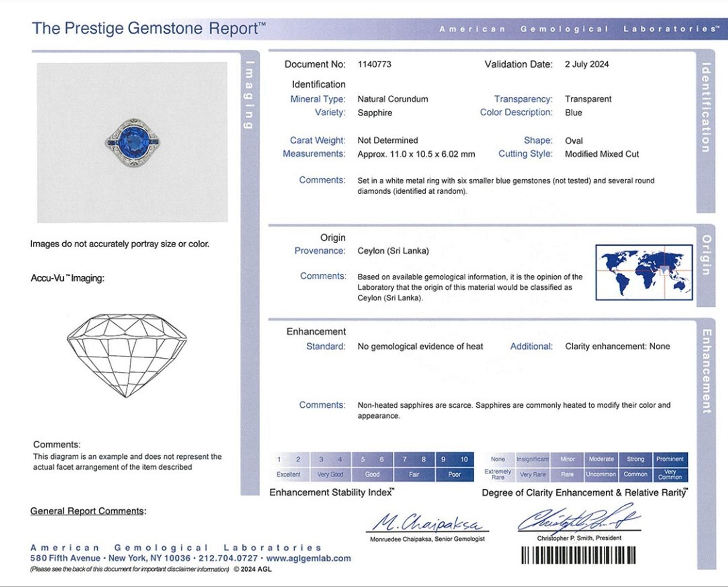Click 'Clarity enhancement: None' text
Viewport: 728px width, 587px height.
click(x=617, y=346)
